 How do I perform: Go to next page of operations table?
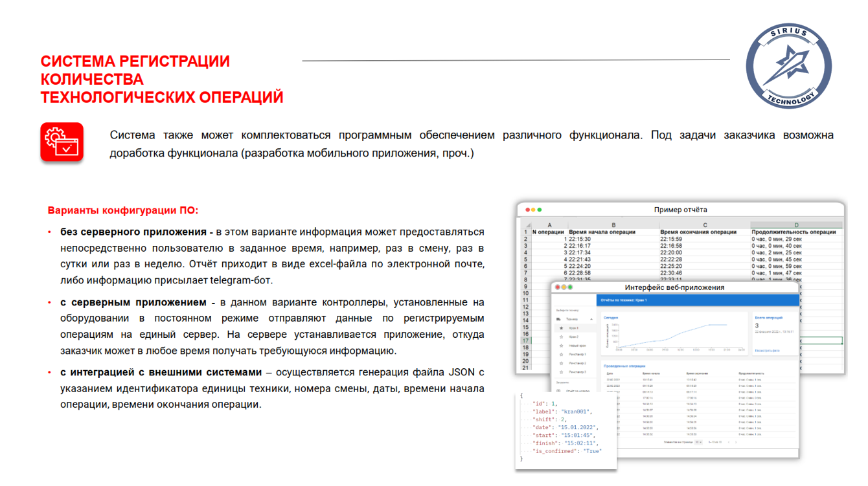point(736,443)
